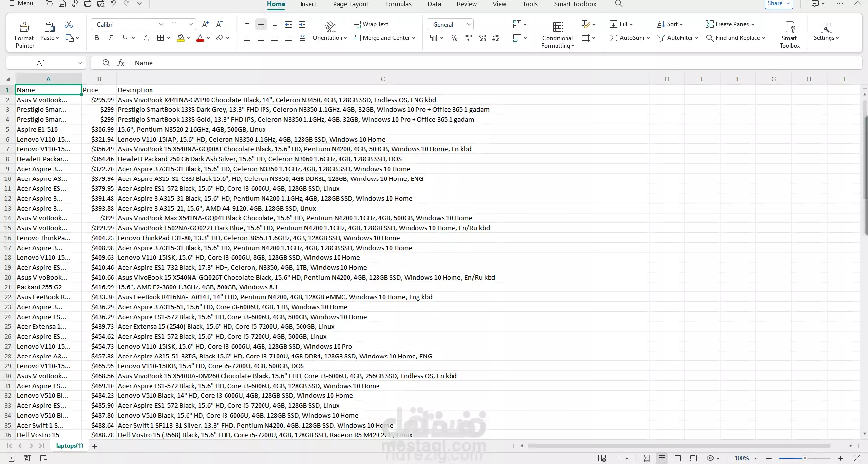
Task: Click the open folder icon in the title bar
Action: pos(49,4)
